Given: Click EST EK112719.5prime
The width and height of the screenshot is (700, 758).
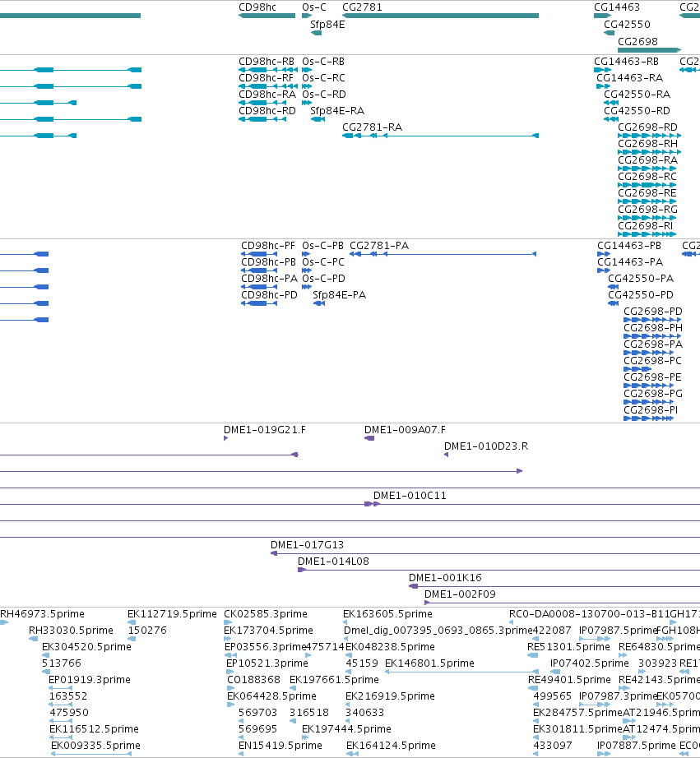Looking at the screenshot, I should click(x=172, y=614).
